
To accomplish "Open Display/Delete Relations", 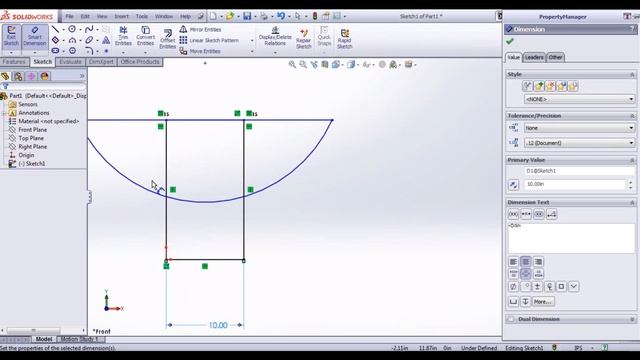I will coord(275,36).
